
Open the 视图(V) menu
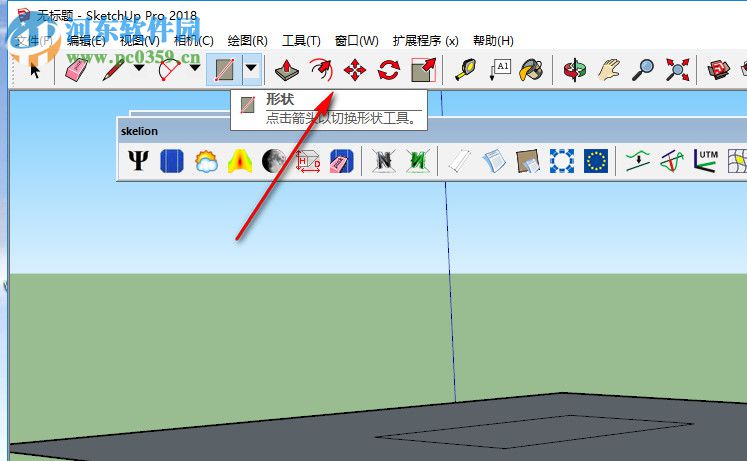point(140,40)
